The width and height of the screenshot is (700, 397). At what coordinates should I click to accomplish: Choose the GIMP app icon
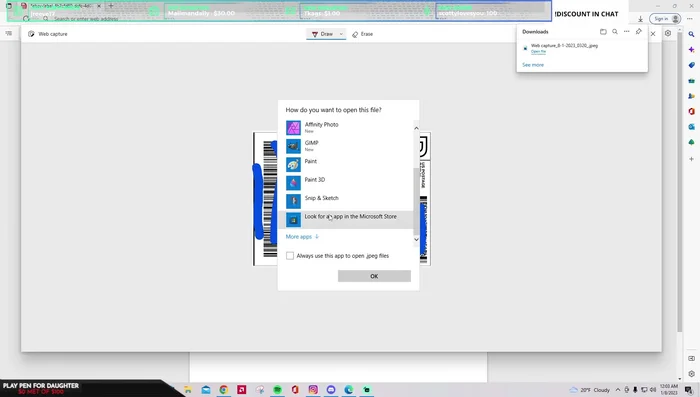(x=293, y=146)
